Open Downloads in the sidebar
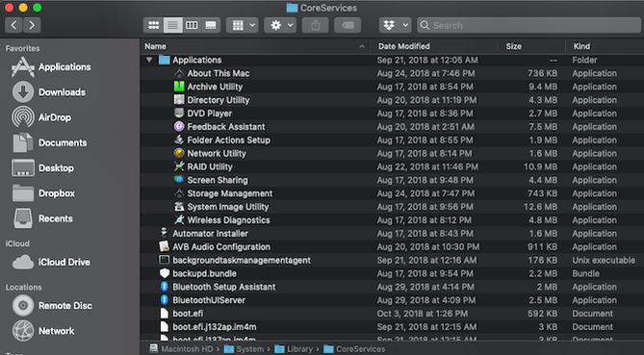The width and height of the screenshot is (644, 355). [x=49, y=92]
